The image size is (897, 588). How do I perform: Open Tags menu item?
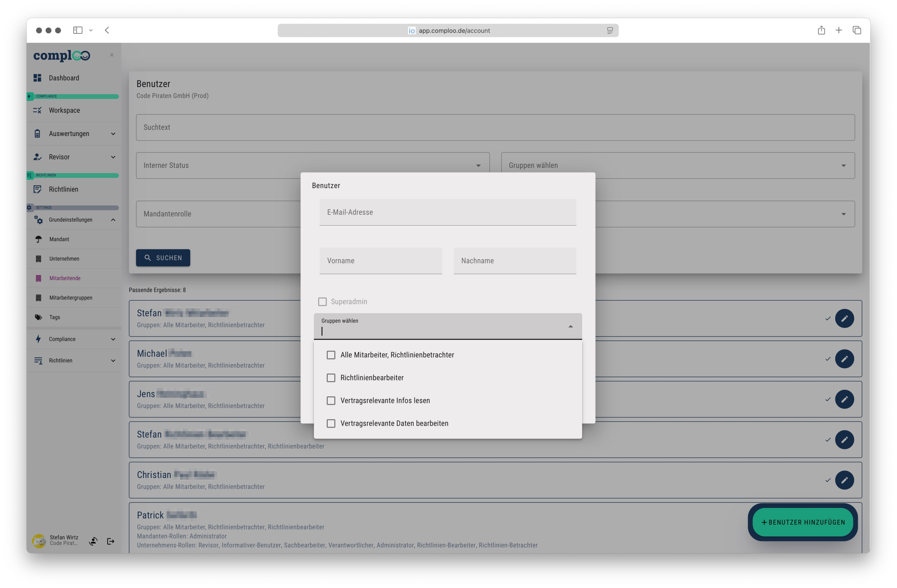pyautogui.click(x=74, y=317)
